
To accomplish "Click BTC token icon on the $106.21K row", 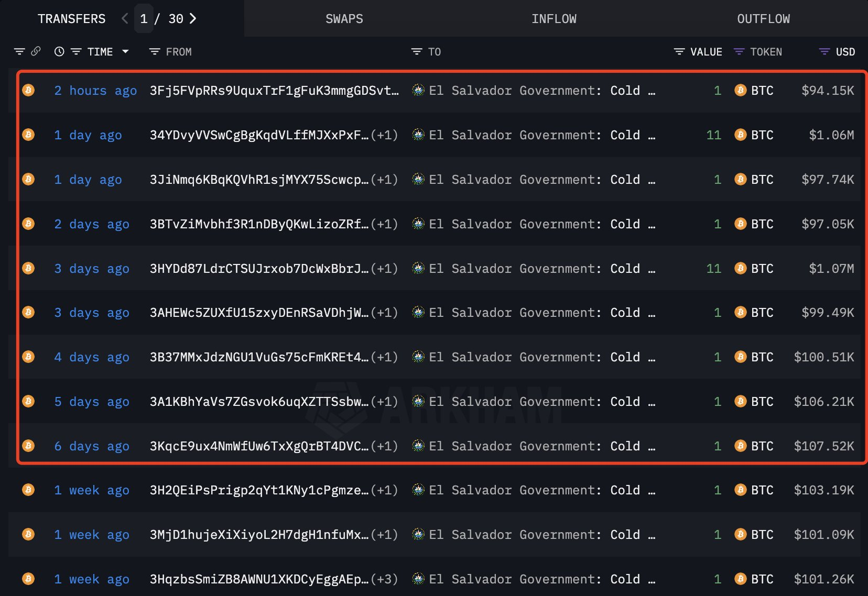I will [740, 401].
